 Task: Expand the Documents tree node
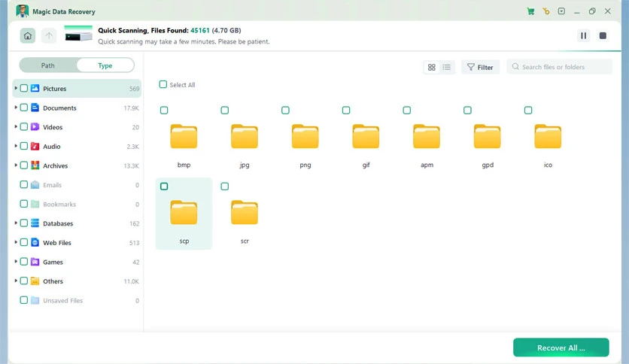(x=16, y=107)
